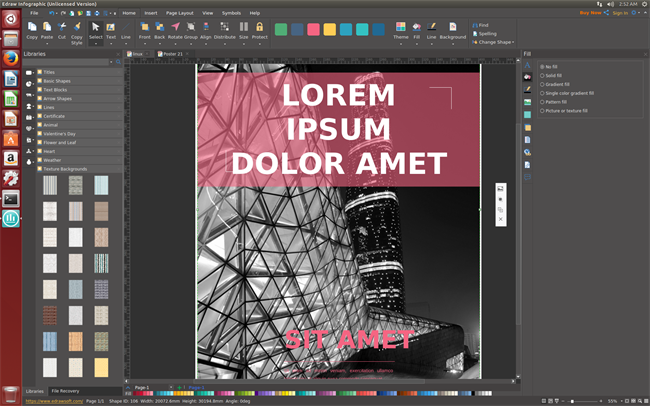
Task: Choose the Gradient fill radio option
Action: pyautogui.click(x=541, y=84)
